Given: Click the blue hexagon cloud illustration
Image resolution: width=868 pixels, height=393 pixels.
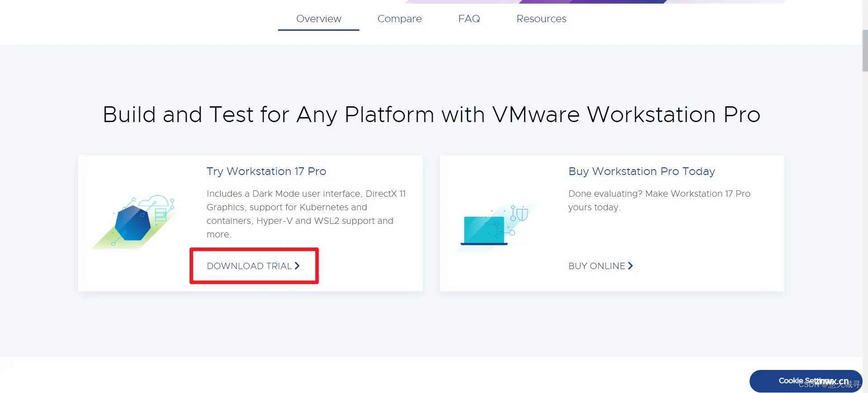Looking at the screenshot, I should (134, 222).
